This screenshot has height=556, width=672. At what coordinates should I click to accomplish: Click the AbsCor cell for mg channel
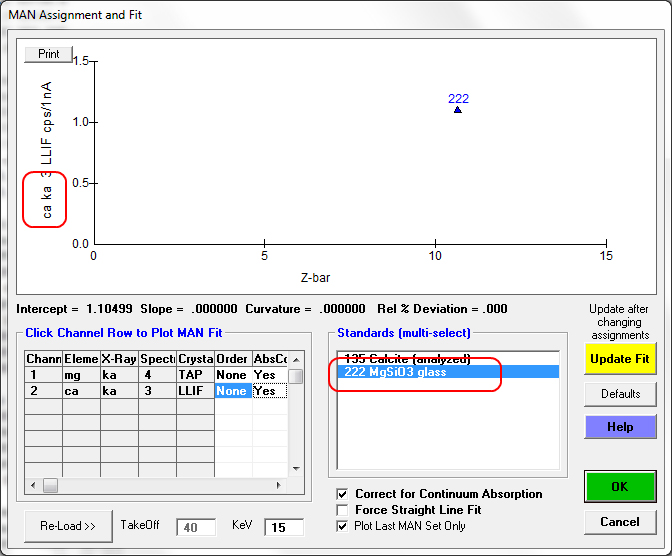click(268, 375)
